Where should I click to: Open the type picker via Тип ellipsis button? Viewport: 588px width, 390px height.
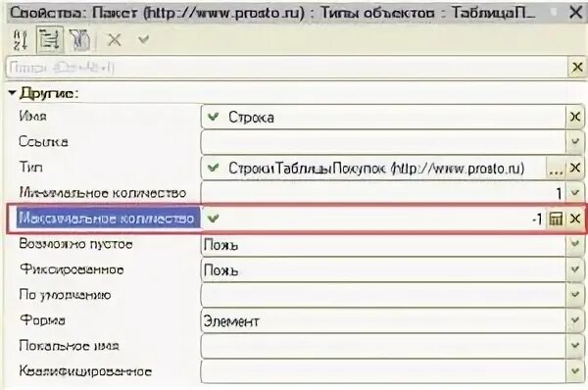[x=556, y=168]
